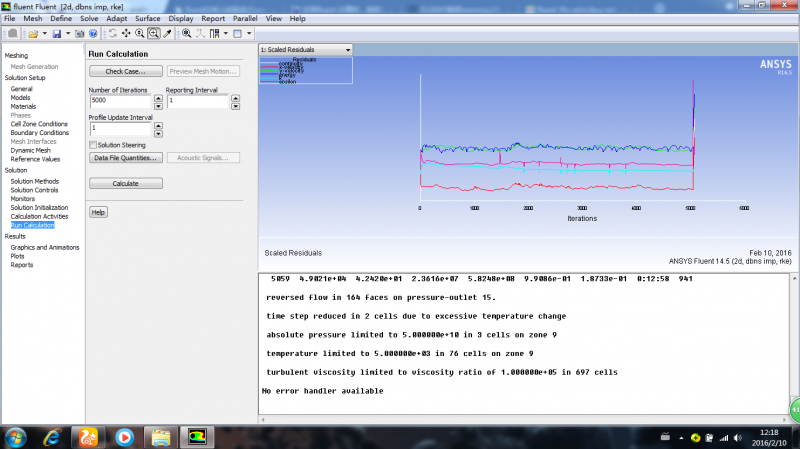Select the zoom to area tool
800x449 pixels.
pyautogui.click(x=153, y=34)
